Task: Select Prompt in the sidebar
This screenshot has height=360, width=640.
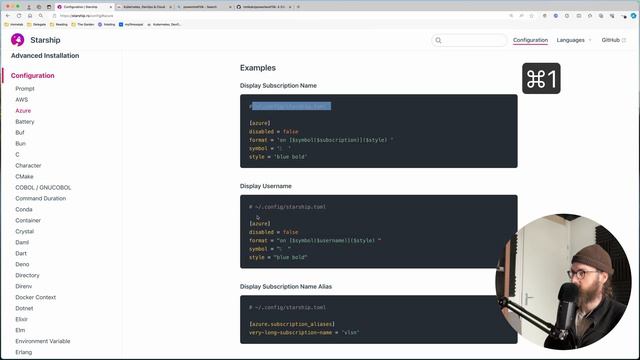Action: (x=25, y=89)
